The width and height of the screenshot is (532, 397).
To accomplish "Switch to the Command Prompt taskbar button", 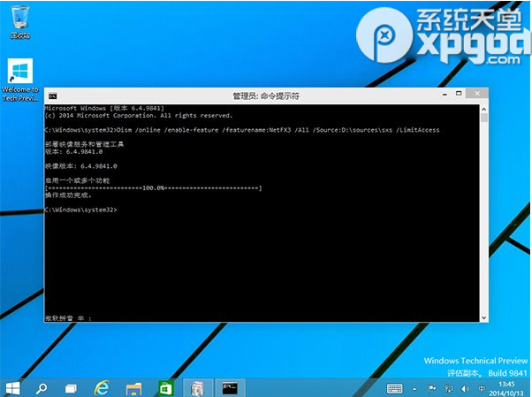I will tap(230, 387).
